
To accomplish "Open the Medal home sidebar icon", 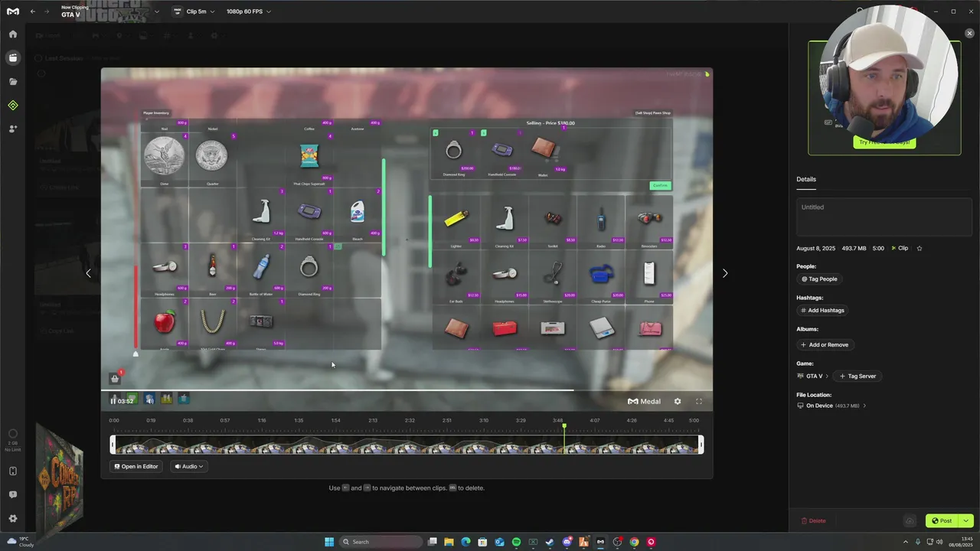I will [12, 34].
